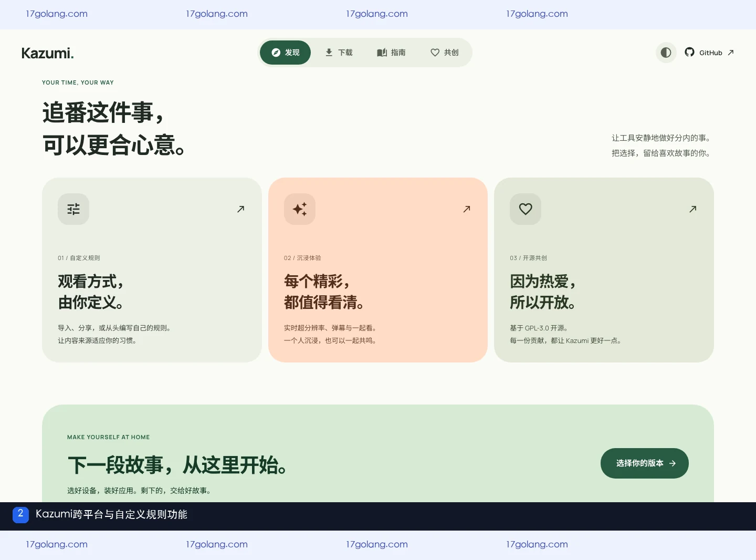
Task: Click the 下一段故事，从这里开始 heading
Action: (x=177, y=465)
